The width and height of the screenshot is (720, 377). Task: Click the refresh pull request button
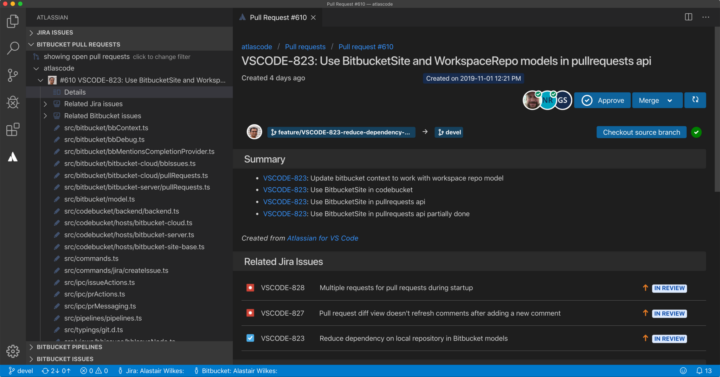tap(695, 100)
